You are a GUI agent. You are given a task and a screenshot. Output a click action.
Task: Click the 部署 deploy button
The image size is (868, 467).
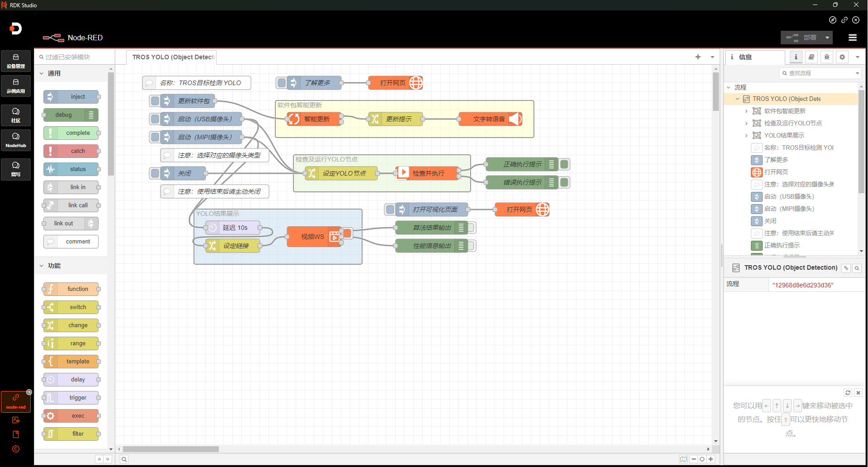coord(801,38)
